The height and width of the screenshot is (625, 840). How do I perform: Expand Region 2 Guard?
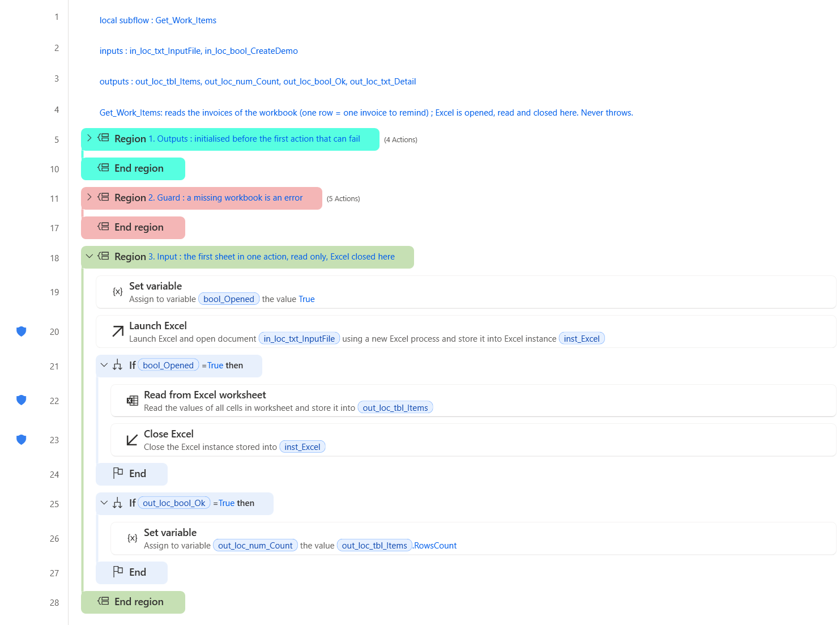click(x=89, y=197)
